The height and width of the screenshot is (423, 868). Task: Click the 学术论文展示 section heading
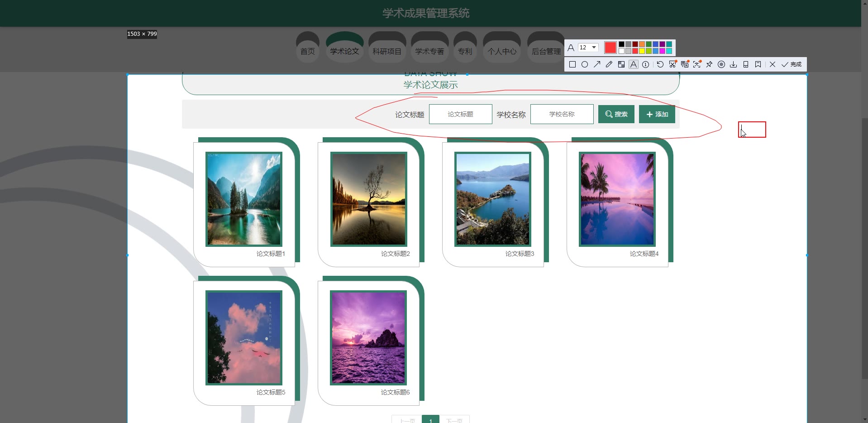(430, 85)
